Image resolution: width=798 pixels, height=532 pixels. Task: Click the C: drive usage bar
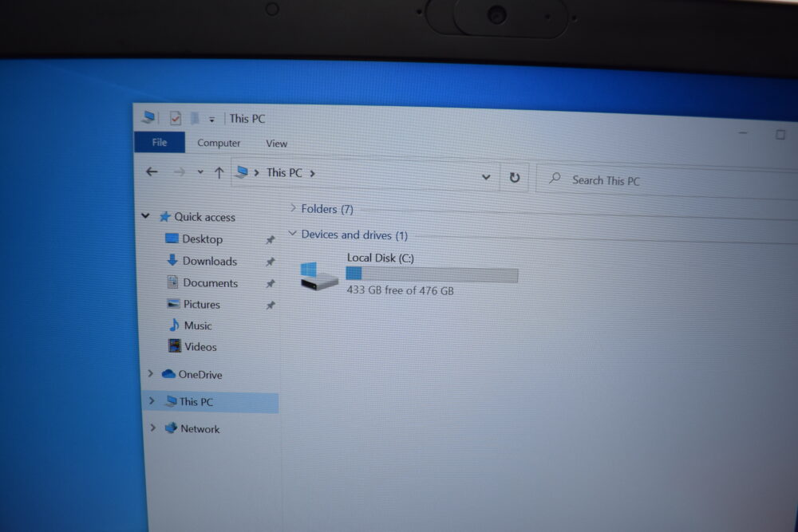point(432,274)
